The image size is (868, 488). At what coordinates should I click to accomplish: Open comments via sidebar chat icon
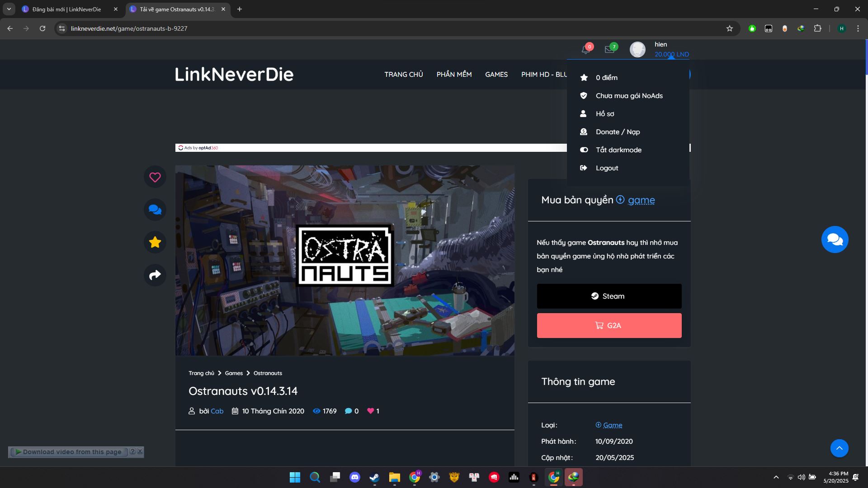click(x=155, y=210)
